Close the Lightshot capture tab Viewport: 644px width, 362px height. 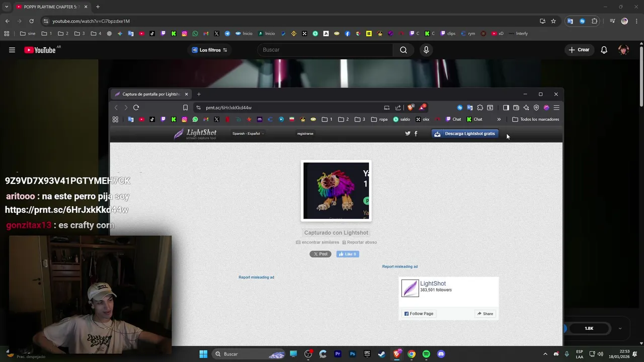tap(186, 94)
